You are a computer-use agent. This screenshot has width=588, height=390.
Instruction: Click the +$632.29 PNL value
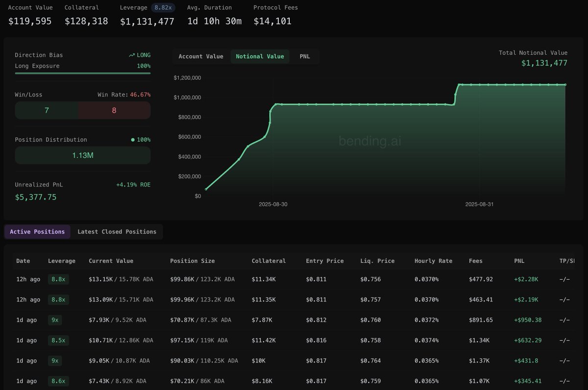(x=529, y=340)
